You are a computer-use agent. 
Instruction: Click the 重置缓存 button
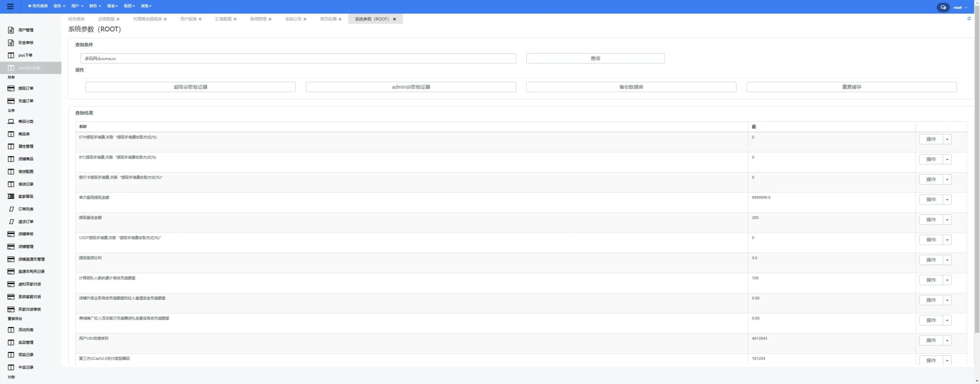(851, 87)
